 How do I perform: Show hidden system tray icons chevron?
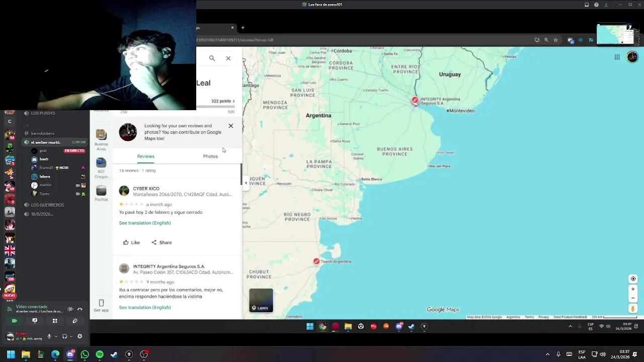click(x=547, y=354)
